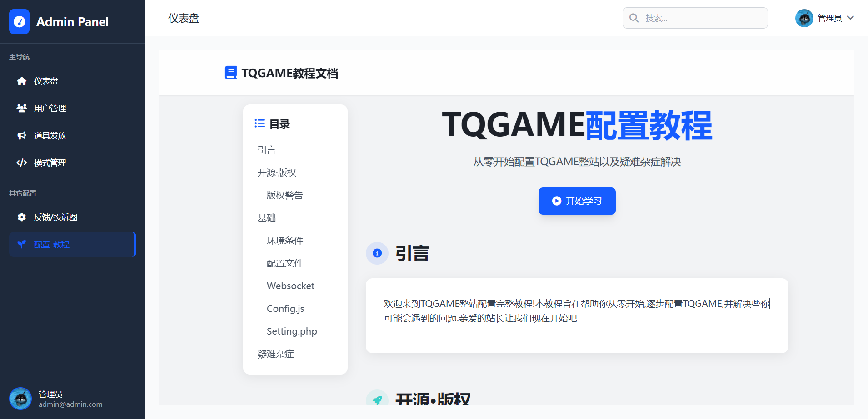The width and height of the screenshot is (868, 419).
Task: Click the 配置-教程 wrench icon
Action: 21,244
